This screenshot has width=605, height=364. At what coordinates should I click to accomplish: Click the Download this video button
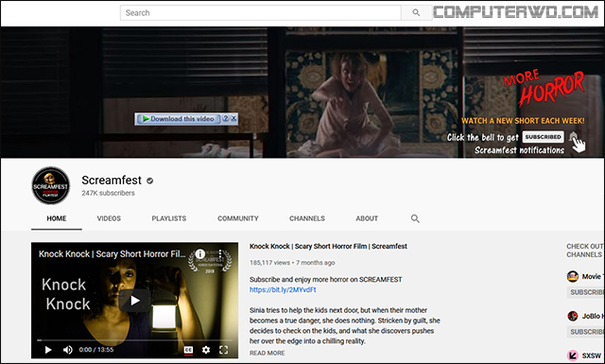(x=179, y=119)
